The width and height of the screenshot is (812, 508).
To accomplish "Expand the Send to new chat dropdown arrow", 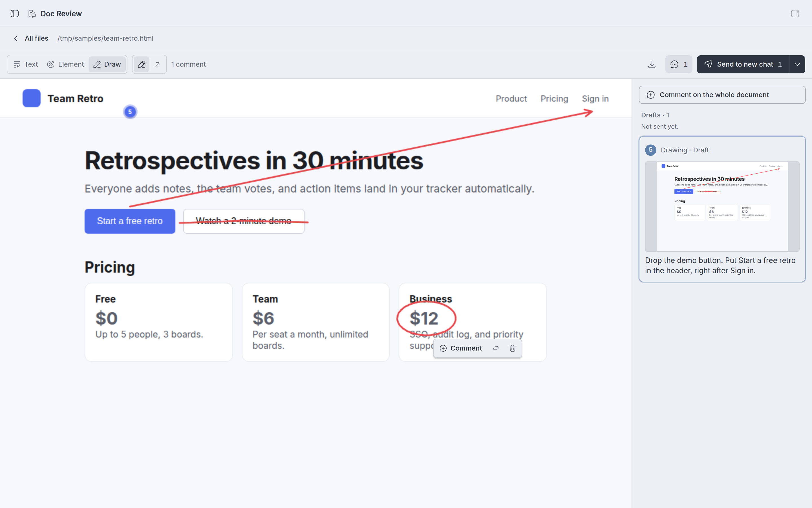I will tap(797, 64).
